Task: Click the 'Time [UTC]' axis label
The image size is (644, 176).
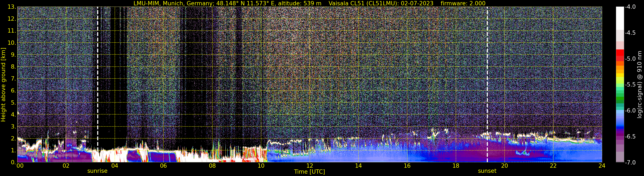Action: pos(310,172)
